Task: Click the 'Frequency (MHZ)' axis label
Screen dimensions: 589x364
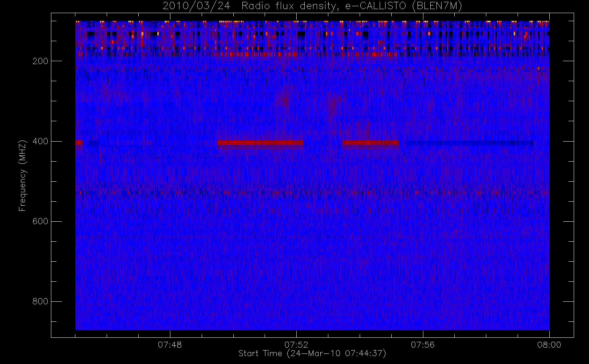Action: (x=23, y=175)
